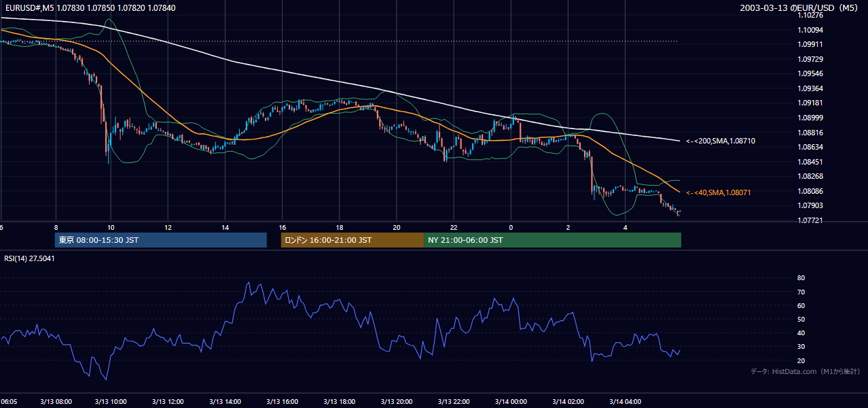The width and height of the screenshot is (868, 408).
Task: Click the time label 3/13 08:00
Action: tap(55, 401)
